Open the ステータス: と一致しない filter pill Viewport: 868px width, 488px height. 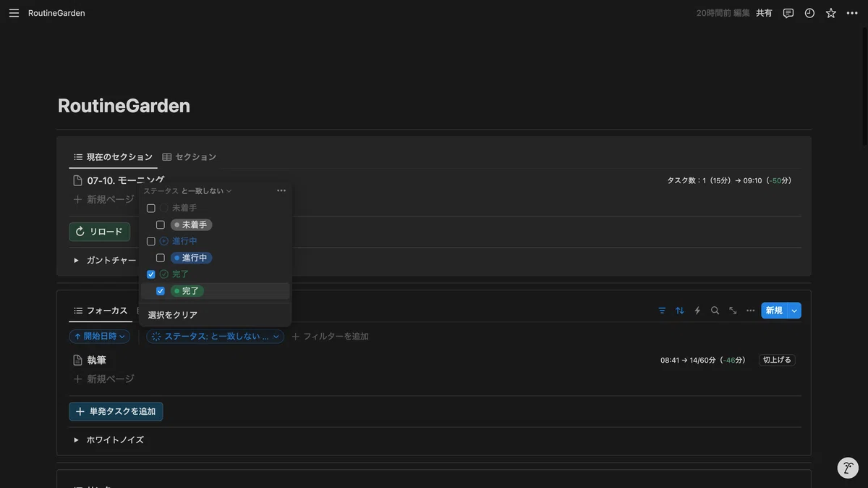215,336
